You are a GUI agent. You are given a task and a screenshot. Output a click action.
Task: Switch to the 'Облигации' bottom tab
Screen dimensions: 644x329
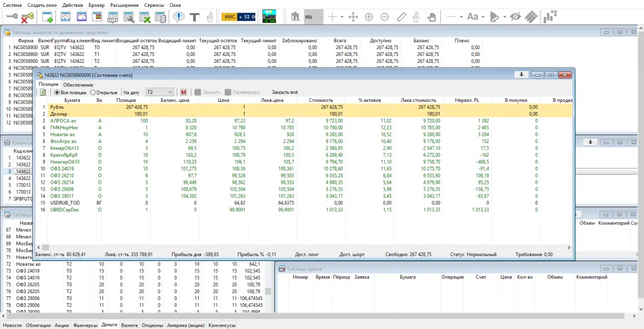(38, 325)
